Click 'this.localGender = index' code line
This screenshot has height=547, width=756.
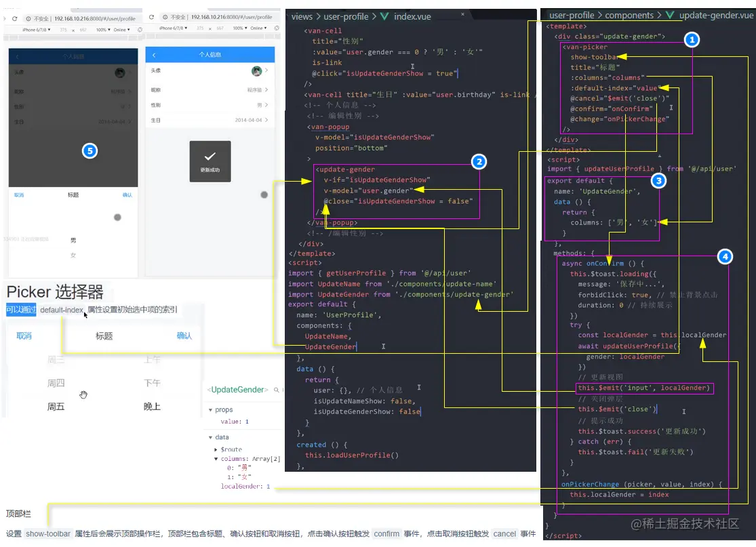(619, 494)
